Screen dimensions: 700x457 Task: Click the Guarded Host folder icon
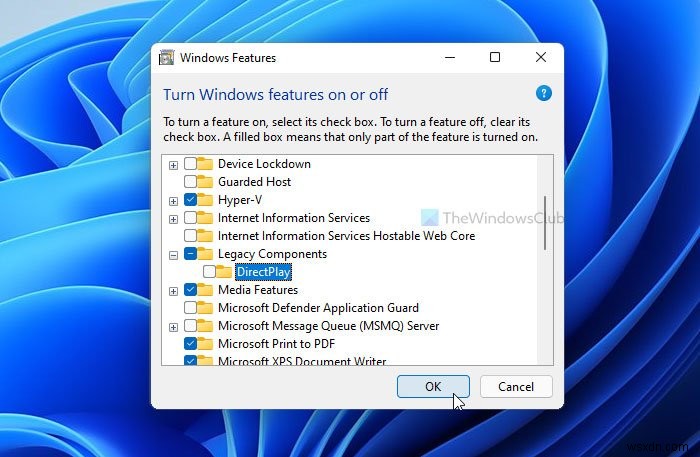(x=205, y=182)
